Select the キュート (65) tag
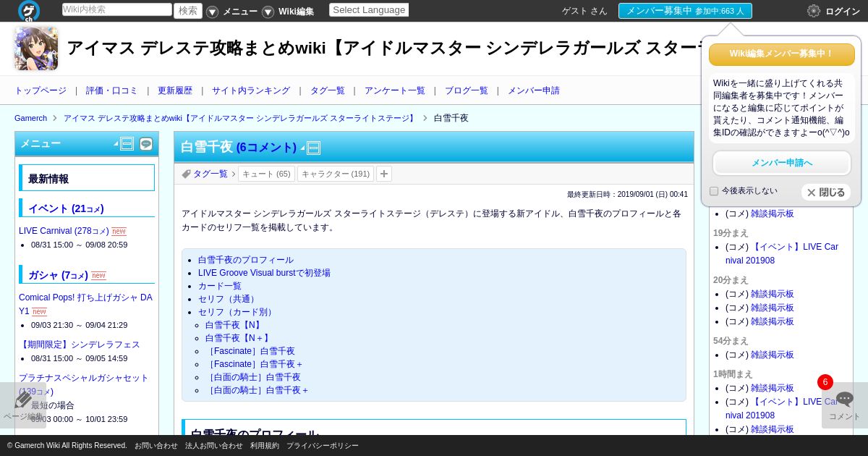Screen dimensions: 868x456 pyautogui.click(x=266, y=174)
